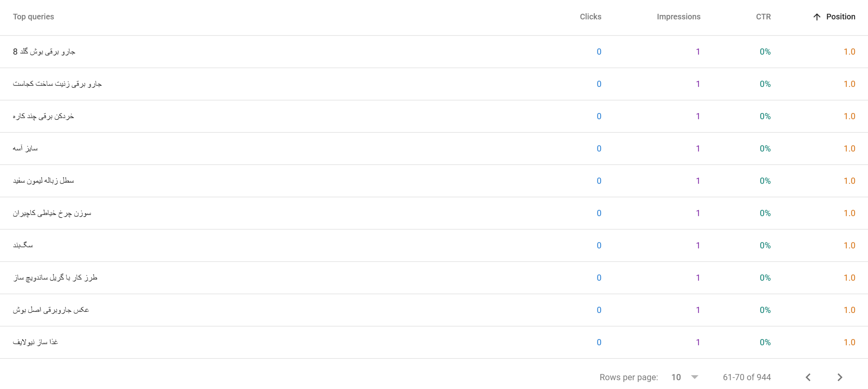Open the query عکس جاروبرقی اصل بوش
868x389 pixels.
tap(51, 310)
